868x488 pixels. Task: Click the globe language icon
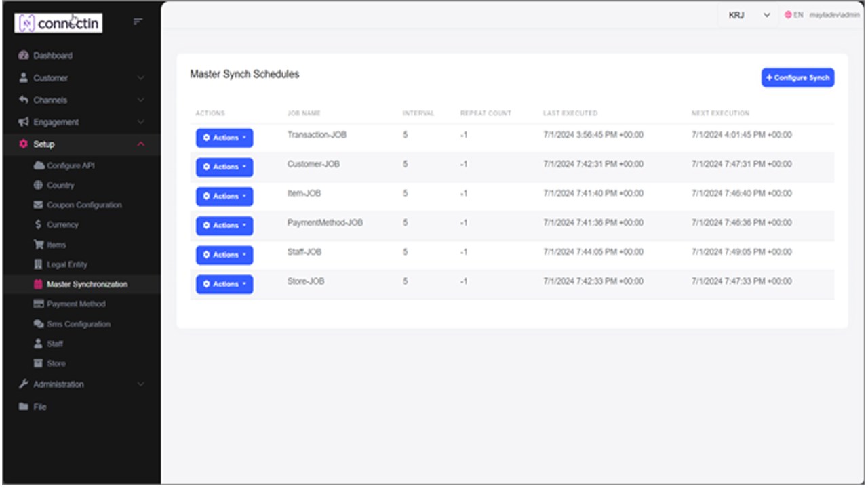tap(788, 15)
